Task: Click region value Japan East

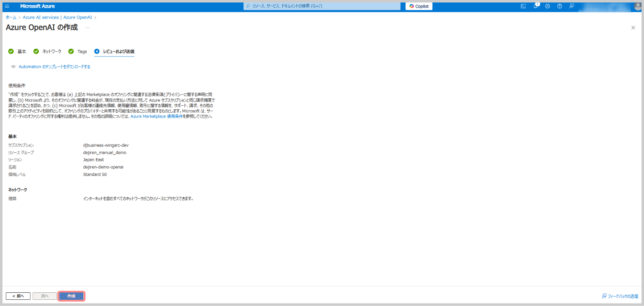Action: tap(94, 160)
